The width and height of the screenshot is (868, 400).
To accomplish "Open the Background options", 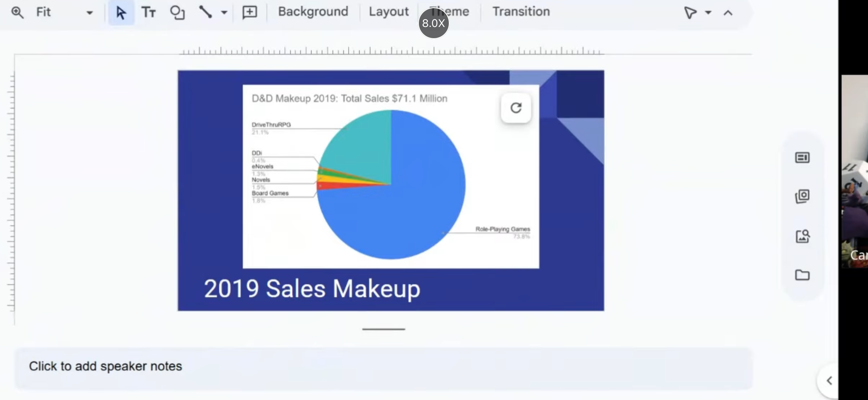I will [313, 12].
